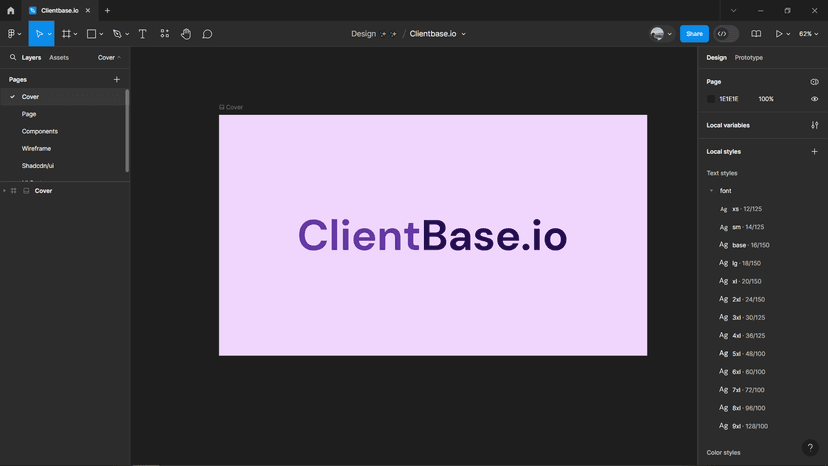This screenshot has width=828, height=466.
Task: Edit the 100% opacity field
Action: 766,99
